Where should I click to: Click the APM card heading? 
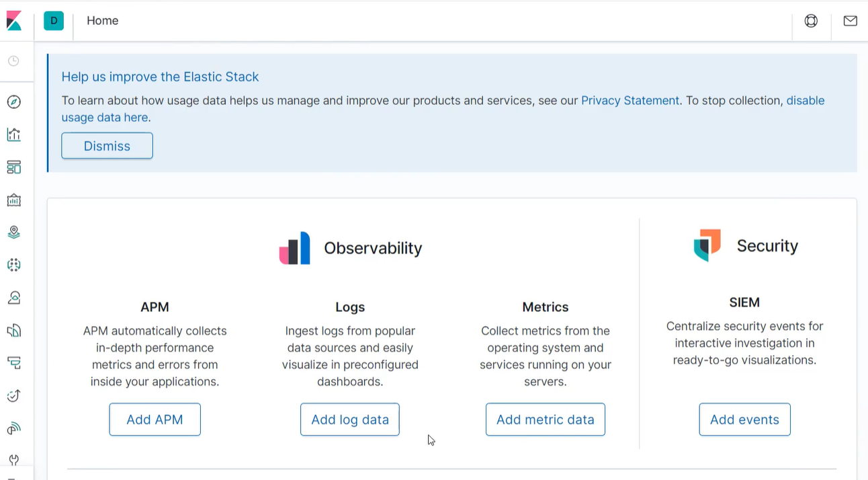pos(155,307)
